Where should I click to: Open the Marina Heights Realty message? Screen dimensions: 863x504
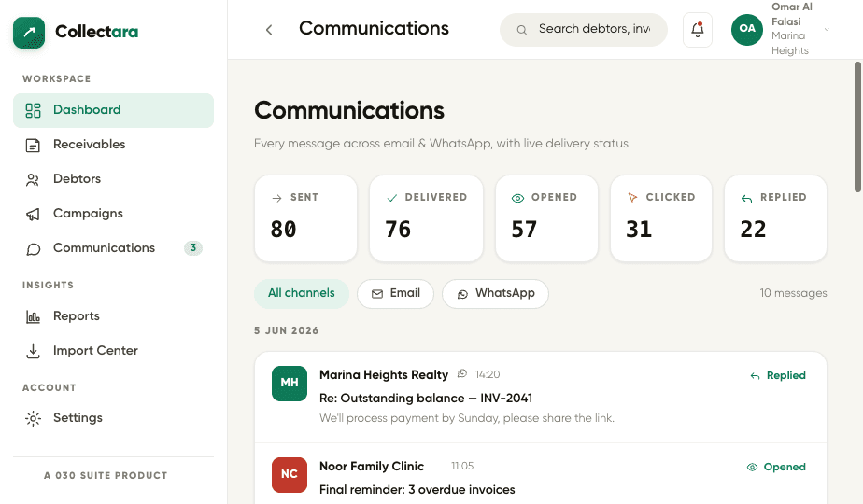pyautogui.click(x=541, y=398)
